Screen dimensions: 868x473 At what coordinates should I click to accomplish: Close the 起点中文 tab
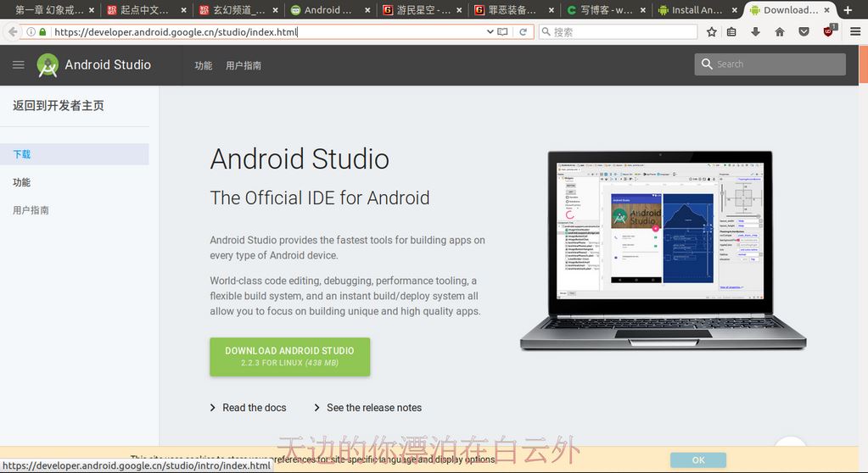[x=184, y=10]
